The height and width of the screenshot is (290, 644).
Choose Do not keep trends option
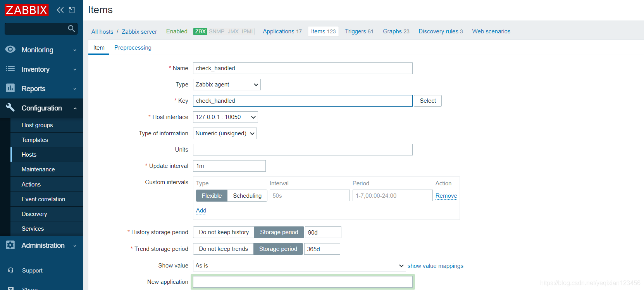223,249
